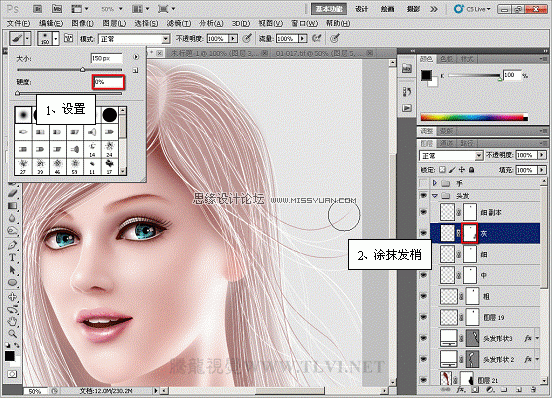Switch to the 绘画 workspace

tap(387, 9)
